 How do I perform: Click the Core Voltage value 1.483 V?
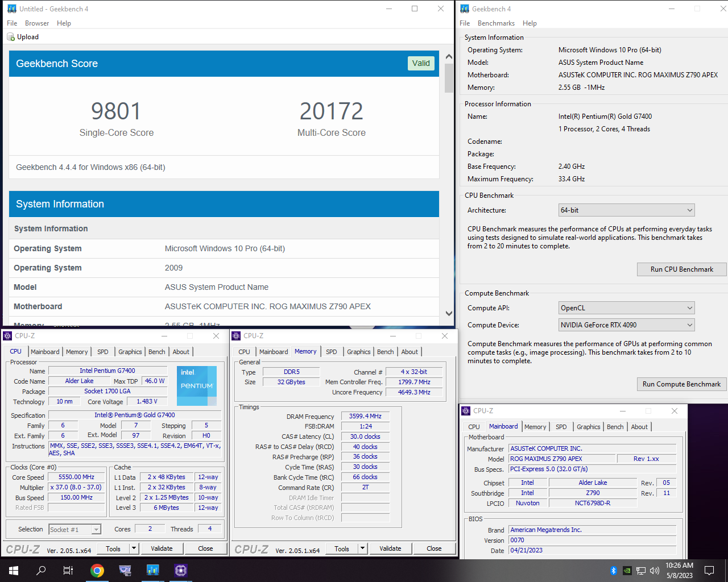(147, 402)
